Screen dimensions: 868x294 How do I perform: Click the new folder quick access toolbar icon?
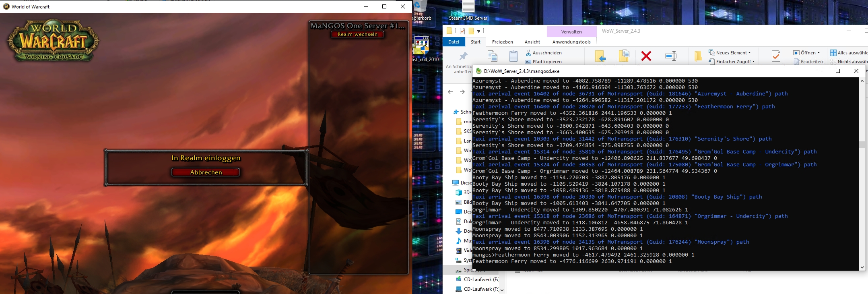(471, 31)
